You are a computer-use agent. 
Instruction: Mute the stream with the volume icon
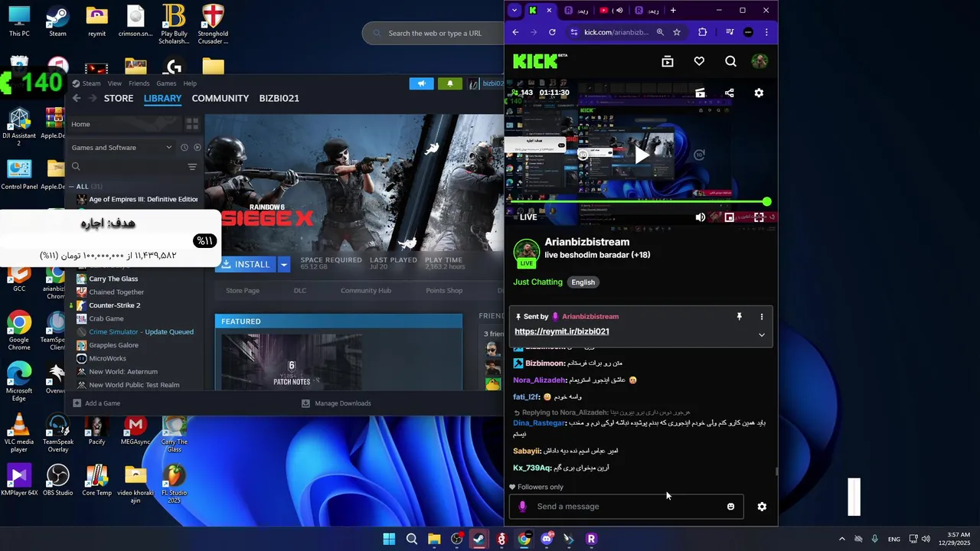(700, 217)
